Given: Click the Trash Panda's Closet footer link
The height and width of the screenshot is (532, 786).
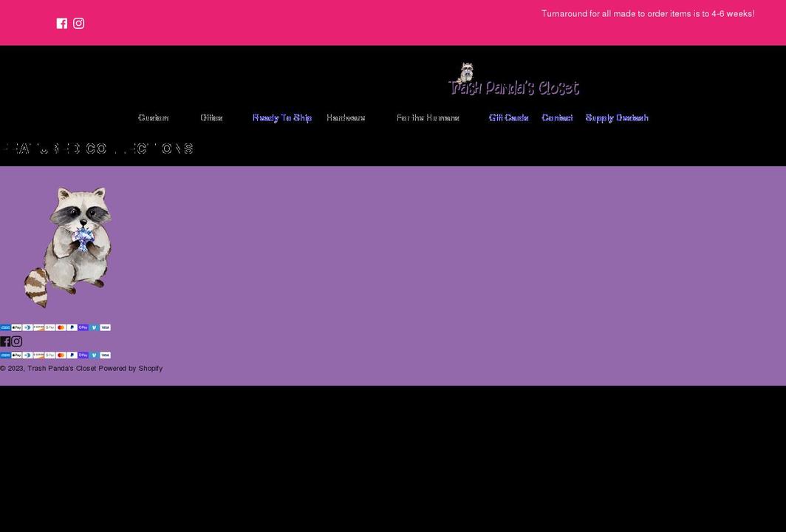Looking at the screenshot, I should click(x=61, y=369).
